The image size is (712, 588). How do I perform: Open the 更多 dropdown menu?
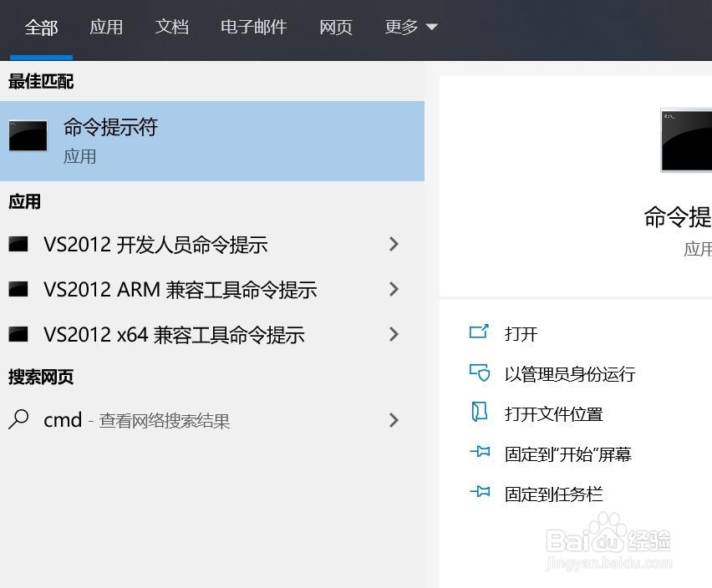tap(410, 27)
